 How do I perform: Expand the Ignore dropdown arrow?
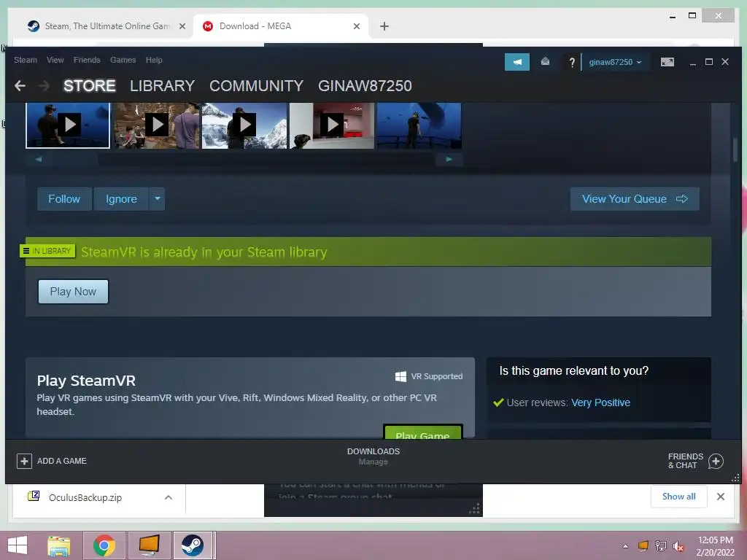[158, 198]
